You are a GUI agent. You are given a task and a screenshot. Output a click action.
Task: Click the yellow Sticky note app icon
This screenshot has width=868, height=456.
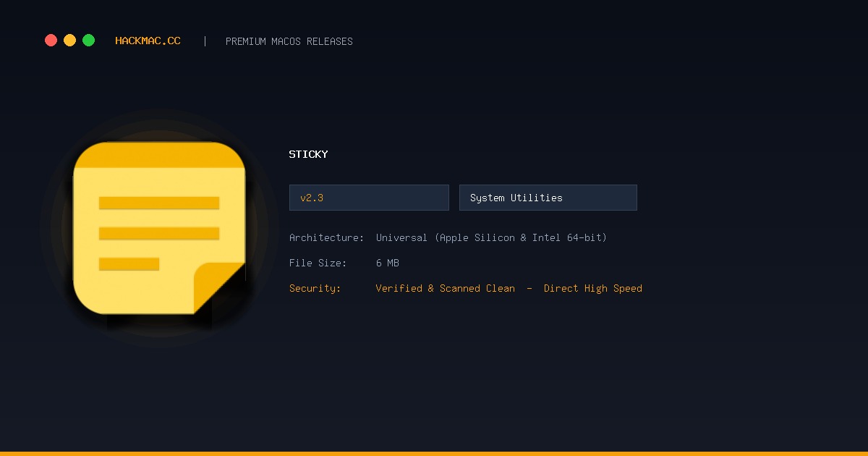point(159,228)
